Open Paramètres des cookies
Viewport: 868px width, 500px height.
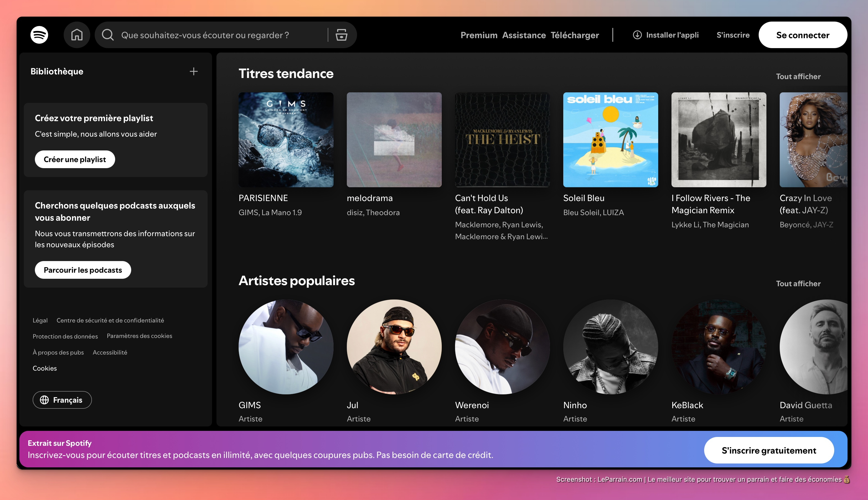(x=139, y=336)
